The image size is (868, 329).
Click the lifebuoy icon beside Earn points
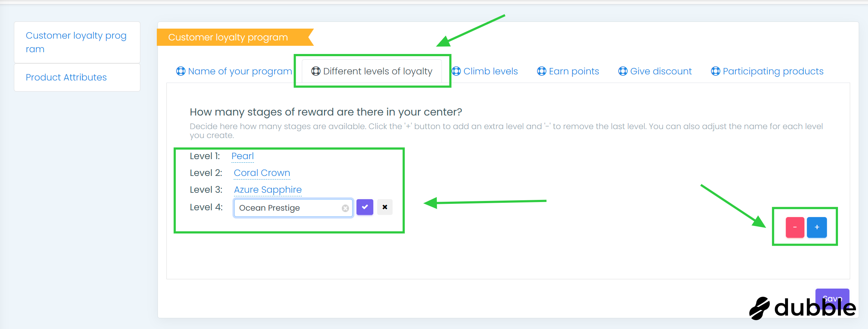pyautogui.click(x=542, y=71)
